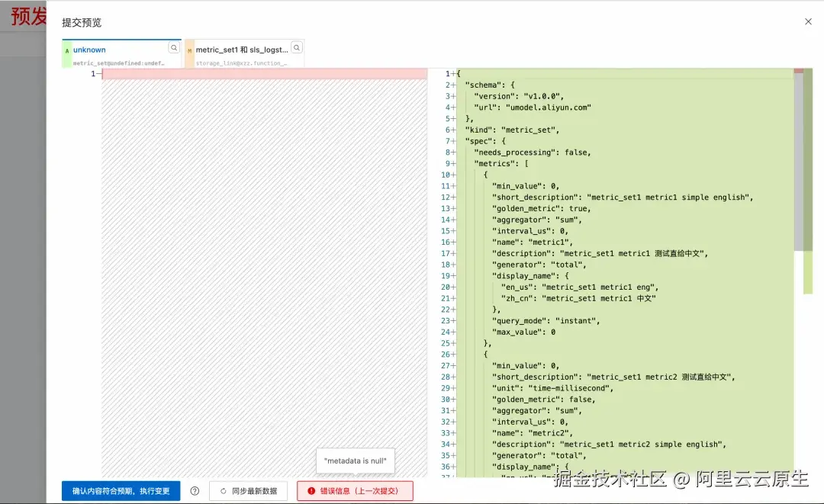Viewport: 824px width, 504px height.
Task: Click the "metadata is null" tooltip
Action: [x=356, y=461]
